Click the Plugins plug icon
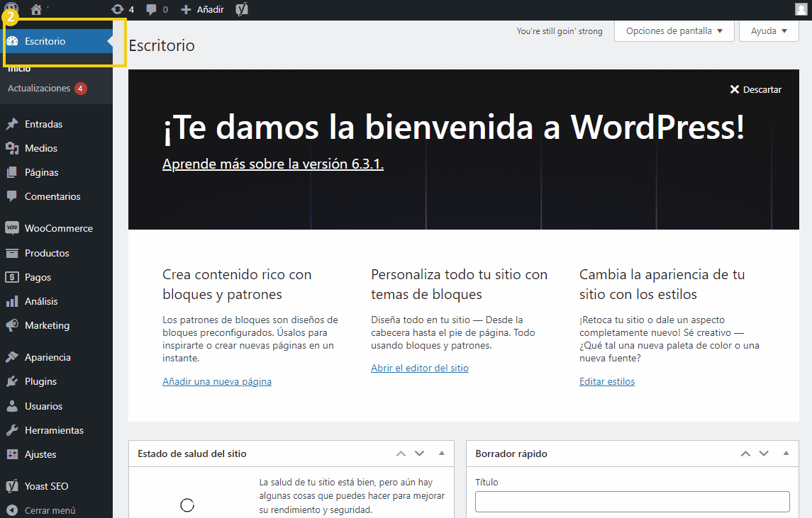 (12, 381)
